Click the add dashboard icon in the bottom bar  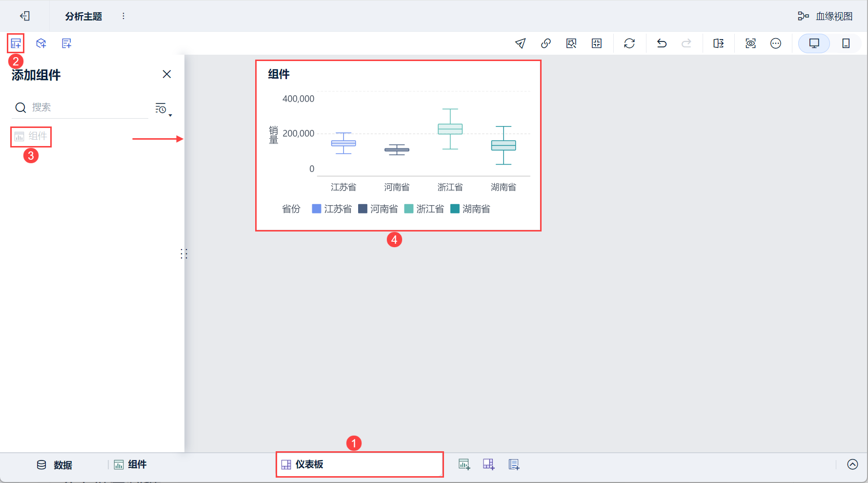point(489,464)
